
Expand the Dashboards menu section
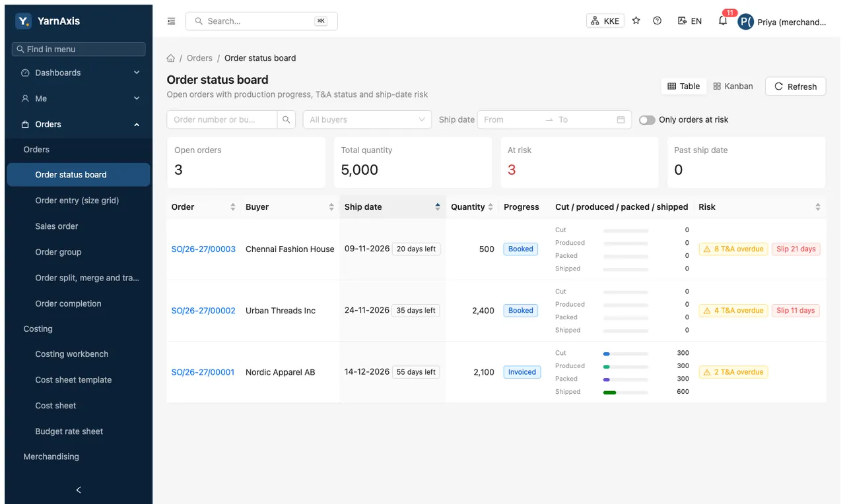(x=79, y=73)
